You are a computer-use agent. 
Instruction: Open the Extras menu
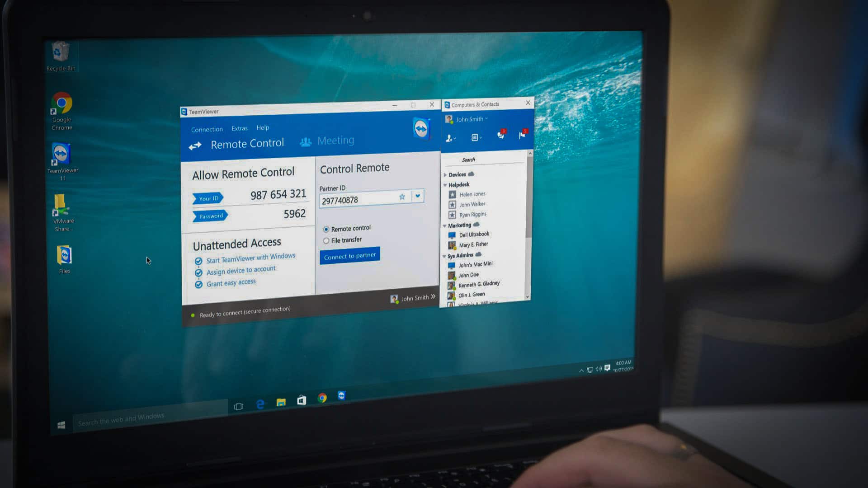[x=240, y=128]
